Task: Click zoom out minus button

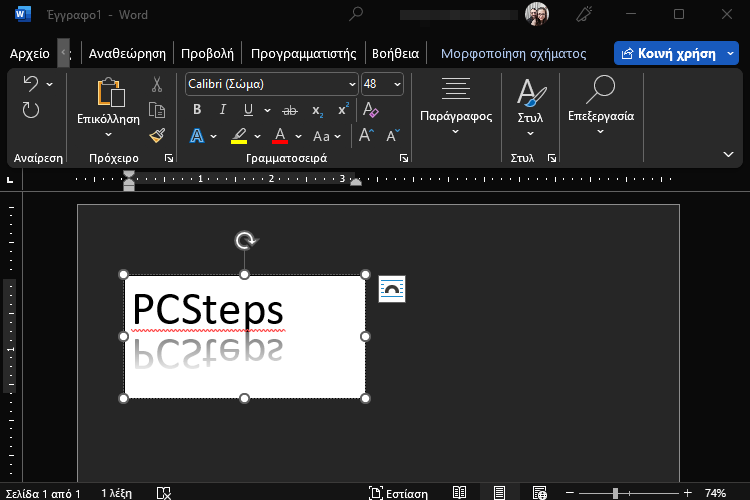Action: click(570, 493)
